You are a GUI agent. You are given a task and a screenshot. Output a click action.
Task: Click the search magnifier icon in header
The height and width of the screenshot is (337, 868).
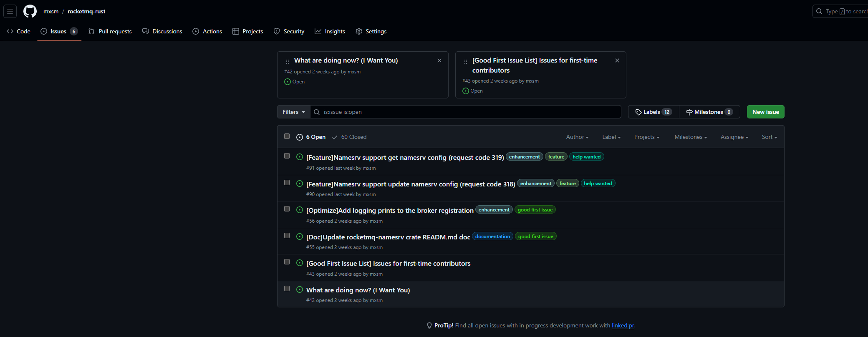pos(819,11)
